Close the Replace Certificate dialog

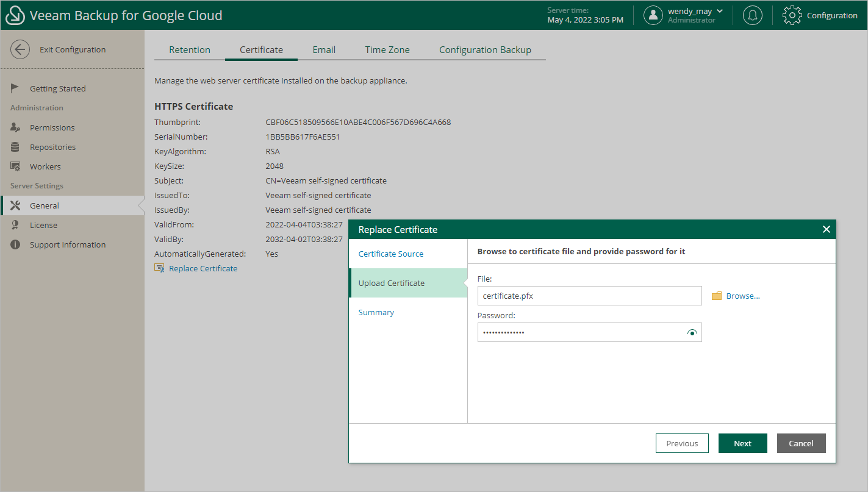[x=826, y=229]
